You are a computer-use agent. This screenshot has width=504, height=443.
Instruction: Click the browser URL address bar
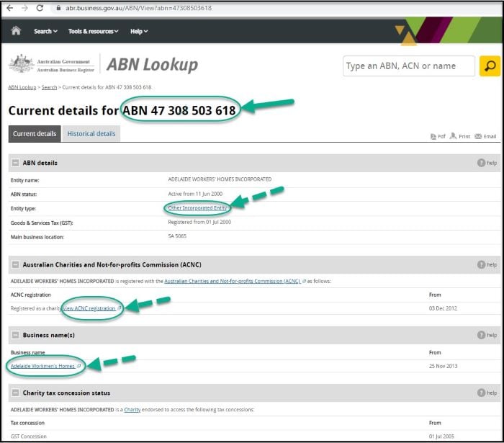pyautogui.click(x=138, y=8)
